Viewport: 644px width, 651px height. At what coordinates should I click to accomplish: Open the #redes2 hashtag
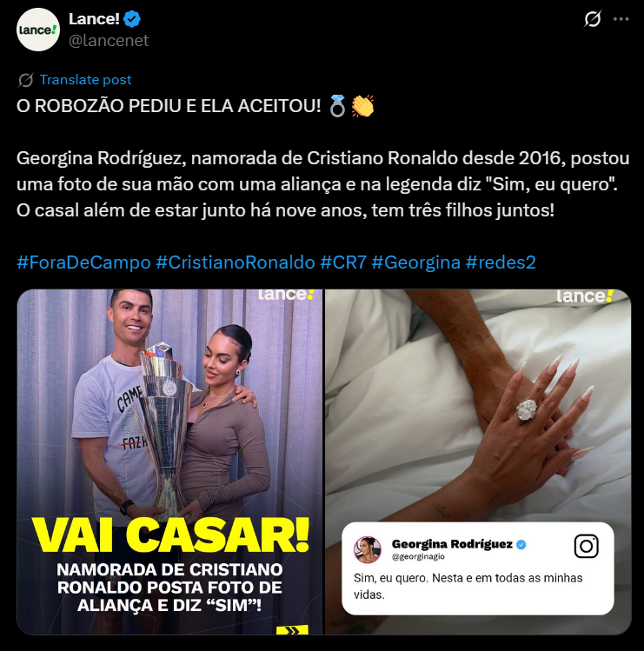coord(501,262)
